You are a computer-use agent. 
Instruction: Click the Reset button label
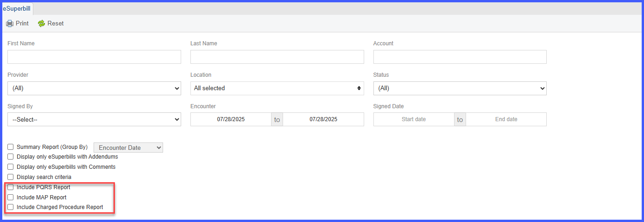coord(56,24)
